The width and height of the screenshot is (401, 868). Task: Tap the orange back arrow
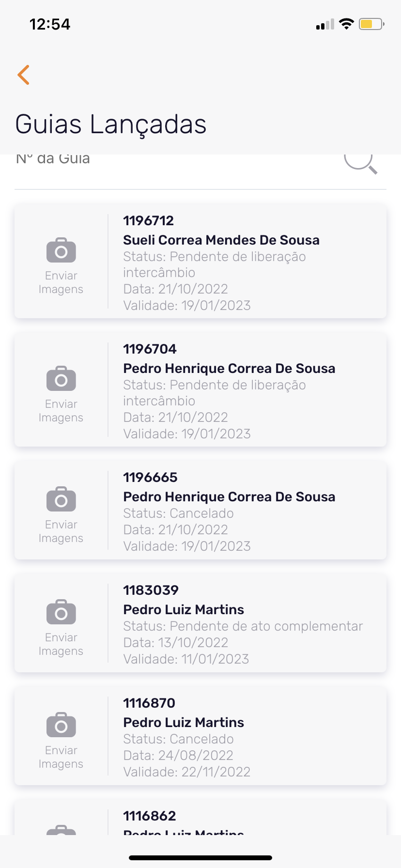24,75
